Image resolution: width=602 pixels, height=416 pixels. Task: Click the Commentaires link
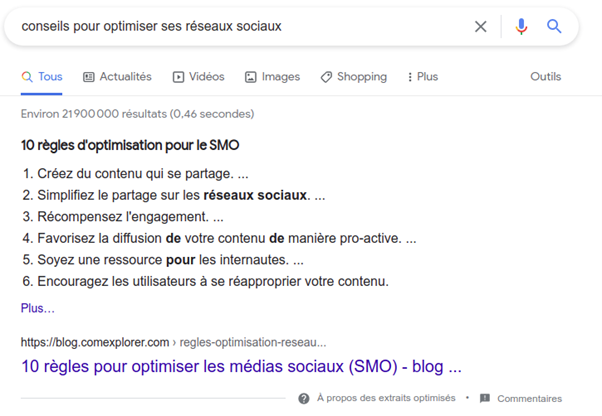529,399
